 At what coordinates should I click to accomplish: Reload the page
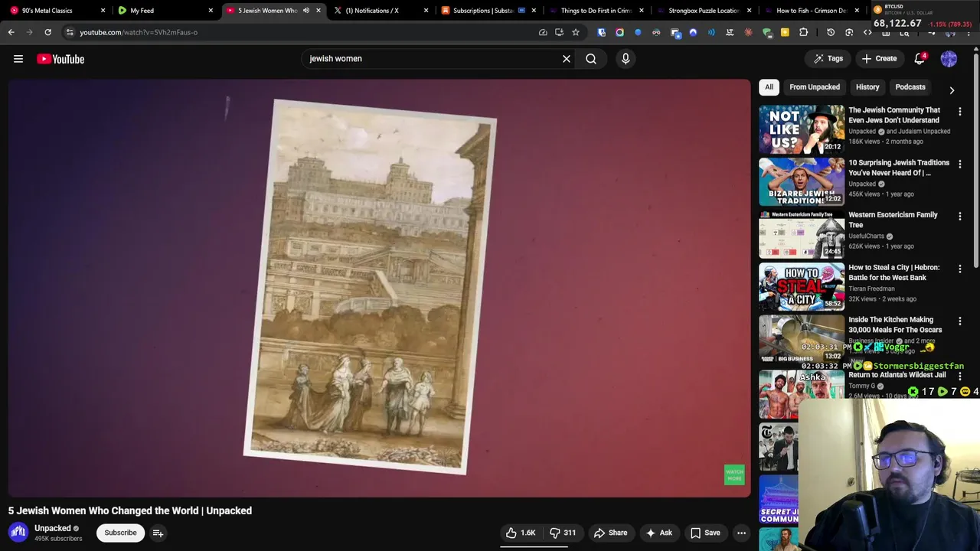pyautogui.click(x=47, y=32)
